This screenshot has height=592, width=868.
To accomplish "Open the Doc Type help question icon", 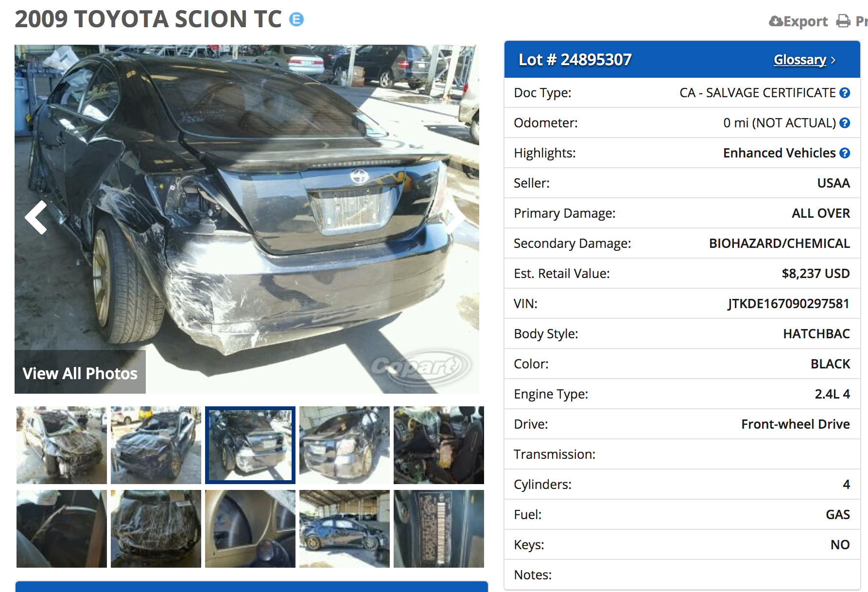I will 845,93.
